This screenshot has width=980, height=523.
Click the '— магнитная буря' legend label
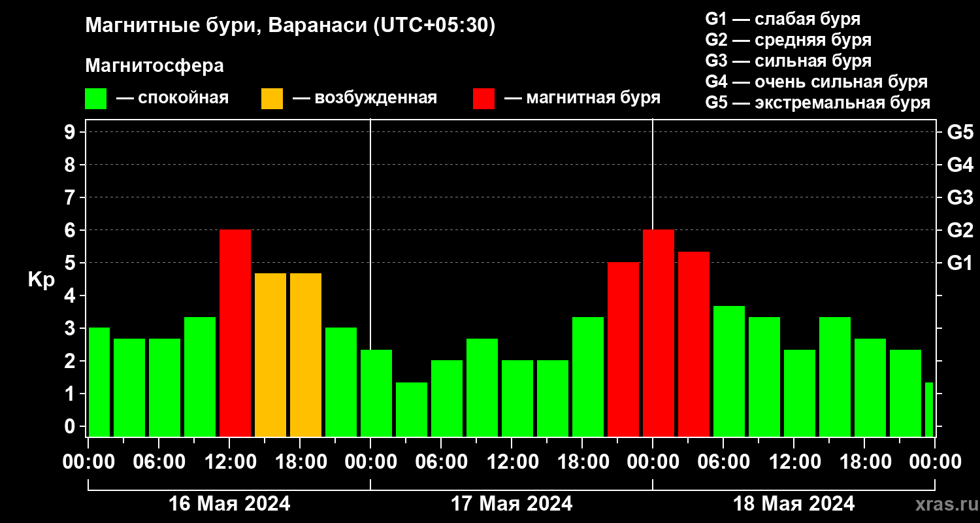[583, 98]
